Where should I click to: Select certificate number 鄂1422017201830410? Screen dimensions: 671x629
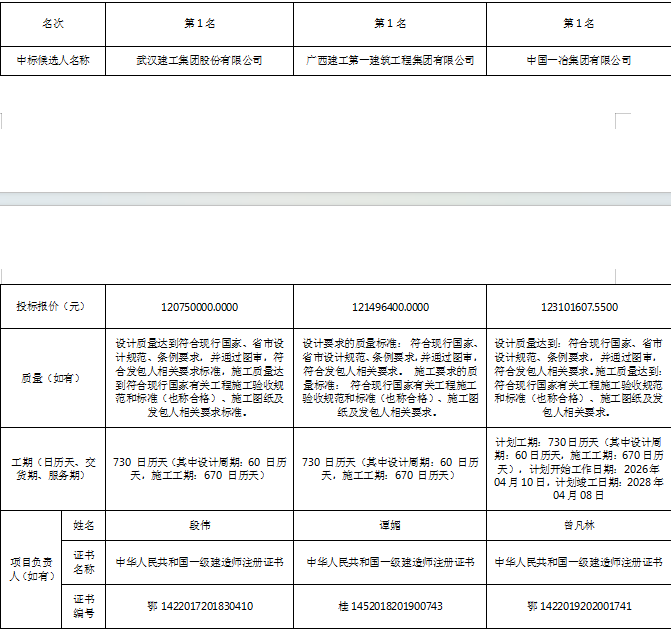pos(199,606)
